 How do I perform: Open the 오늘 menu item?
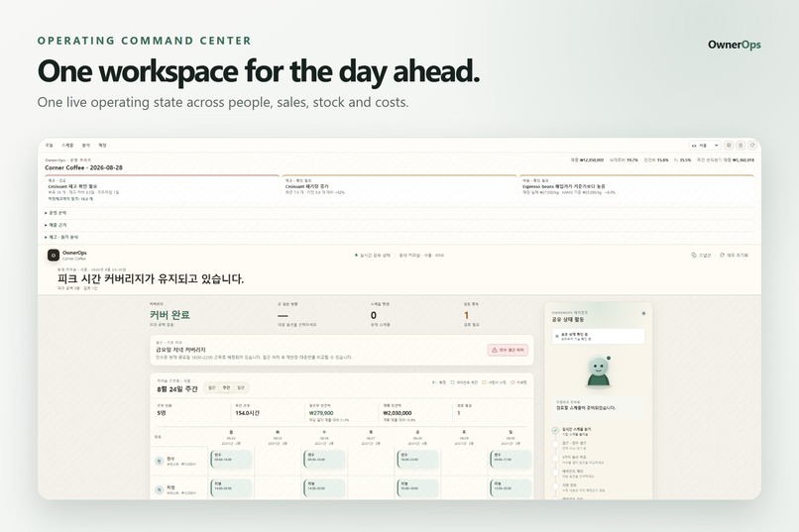49,145
